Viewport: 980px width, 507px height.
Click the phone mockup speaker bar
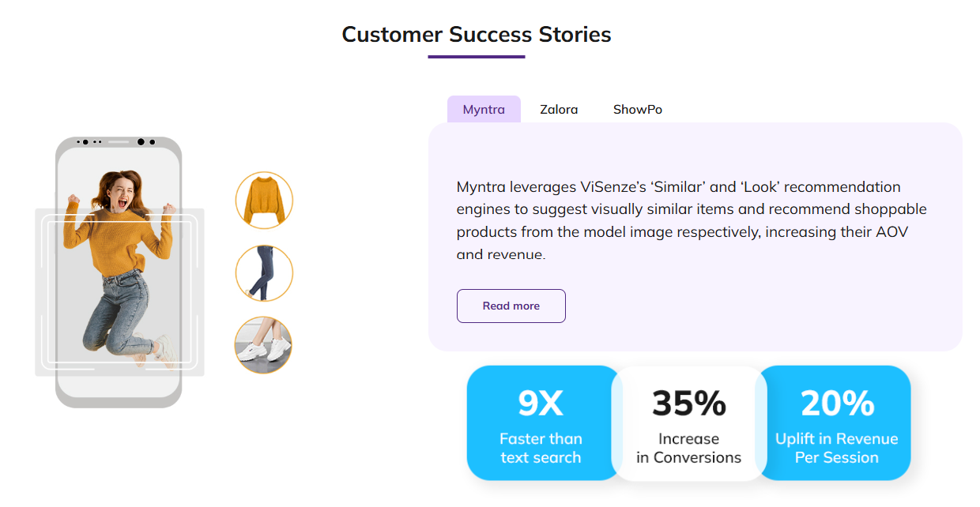point(118,142)
